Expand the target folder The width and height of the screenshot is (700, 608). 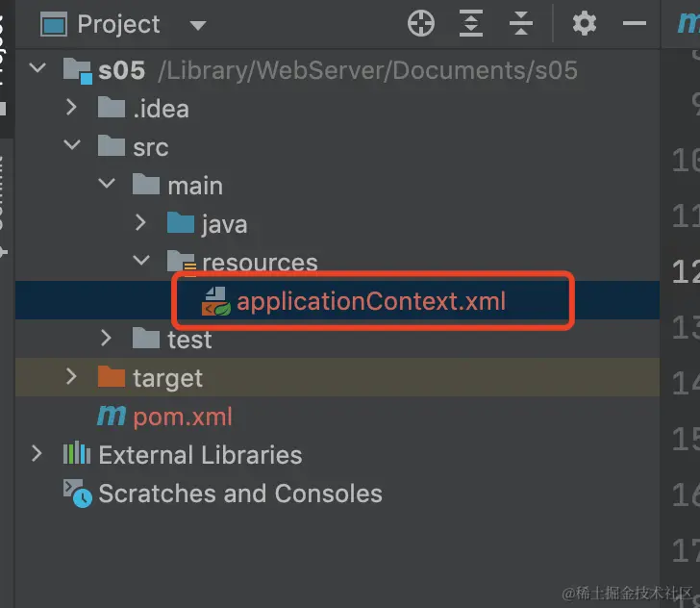[71, 378]
